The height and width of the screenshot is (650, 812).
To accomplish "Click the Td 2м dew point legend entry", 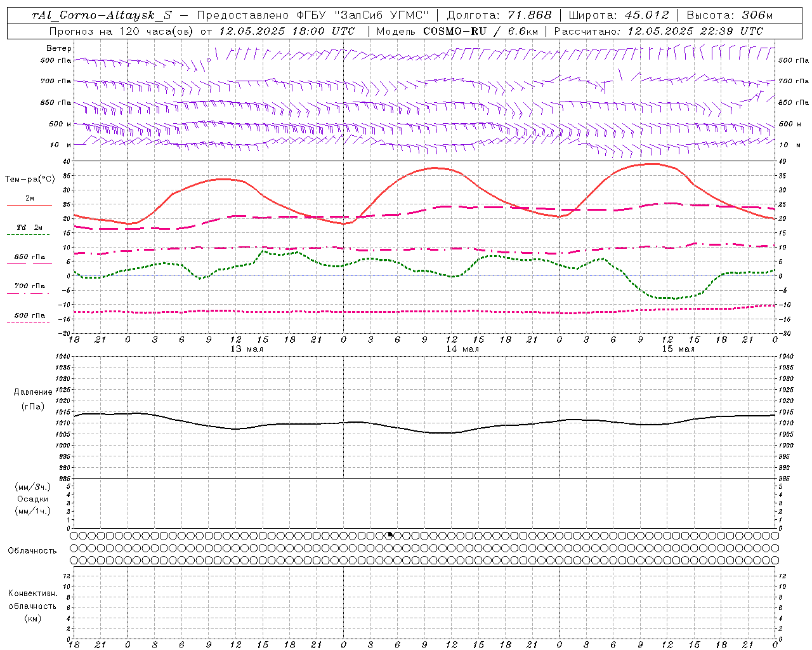I will click(x=29, y=227).
